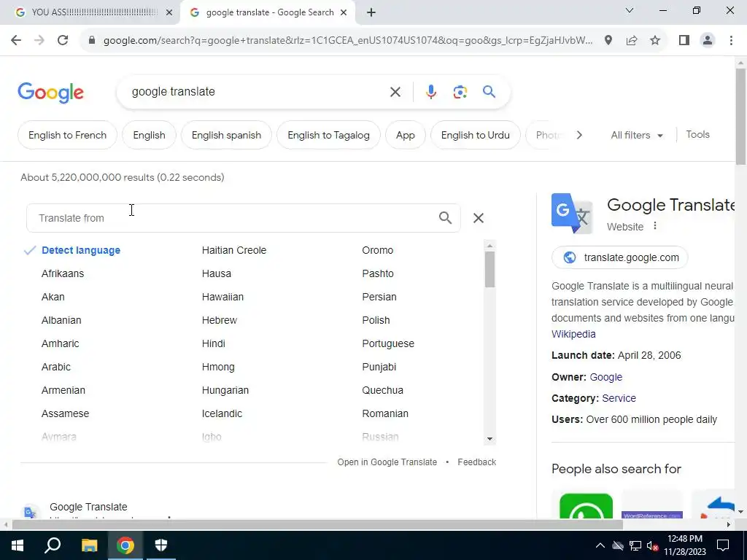Screen dimensions: 747x560
Task: Choose Hindi from language list
Action: [214, 344]
